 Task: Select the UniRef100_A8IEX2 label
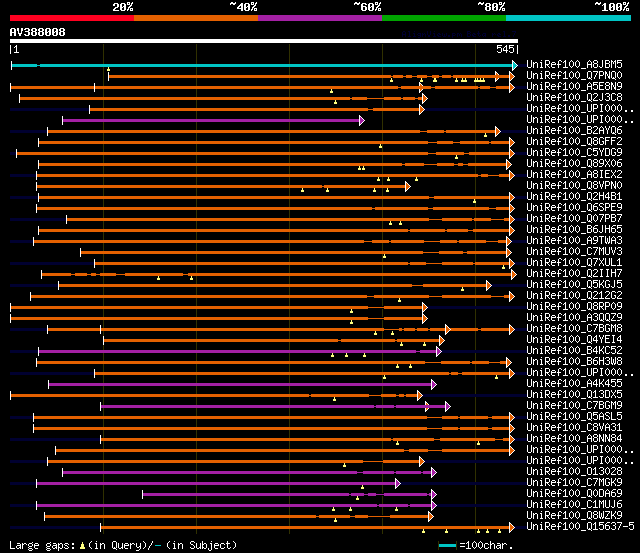574,175
